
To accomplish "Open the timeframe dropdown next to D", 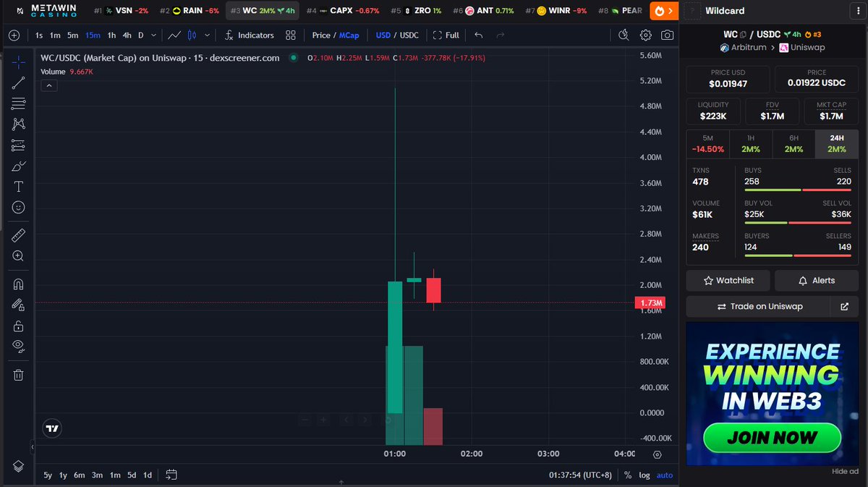I will (153, 35).
